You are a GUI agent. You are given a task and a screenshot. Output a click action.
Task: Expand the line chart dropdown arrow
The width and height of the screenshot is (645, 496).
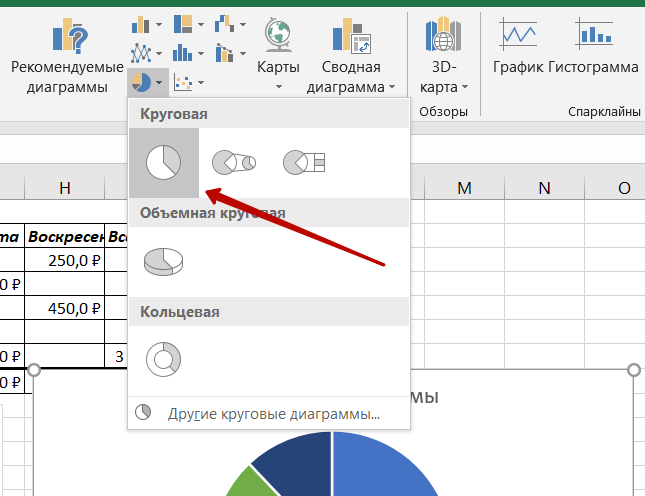(159, 53)
